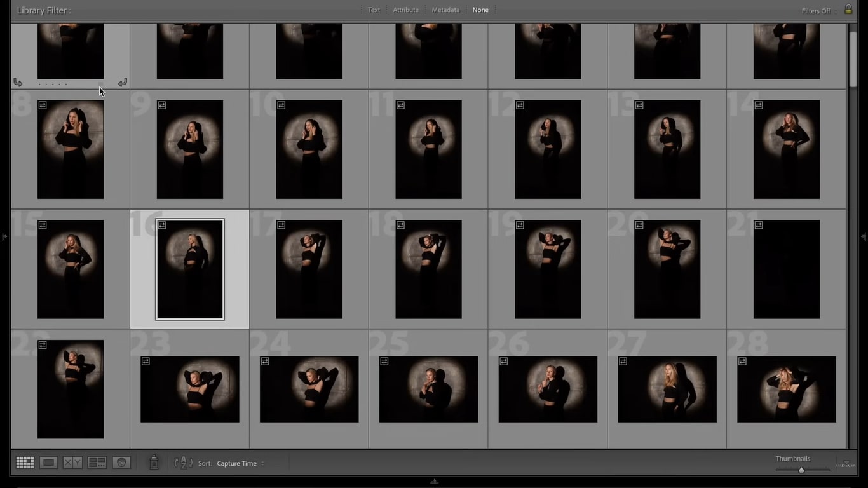
Task: Open Survey view
Action: point(97,463)
